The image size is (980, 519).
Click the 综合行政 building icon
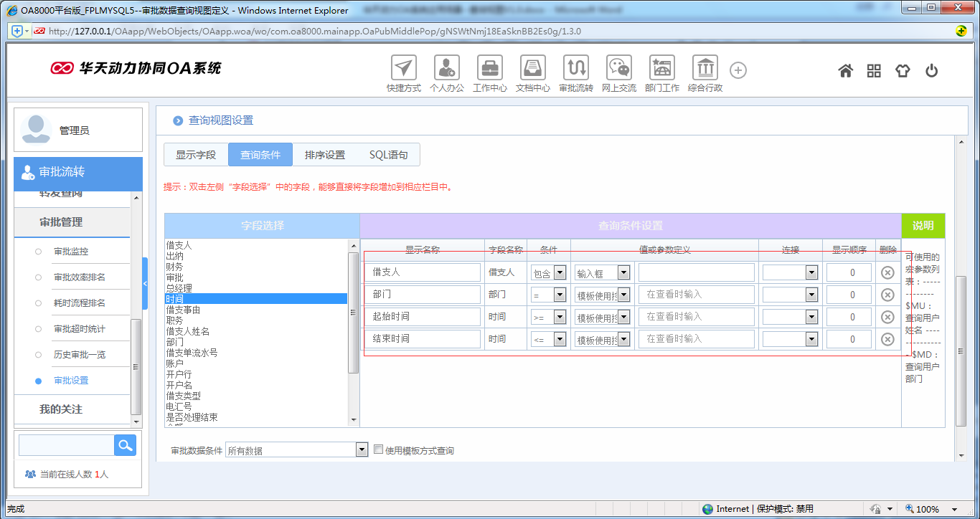pyautogui.click(x=705, y=68)
